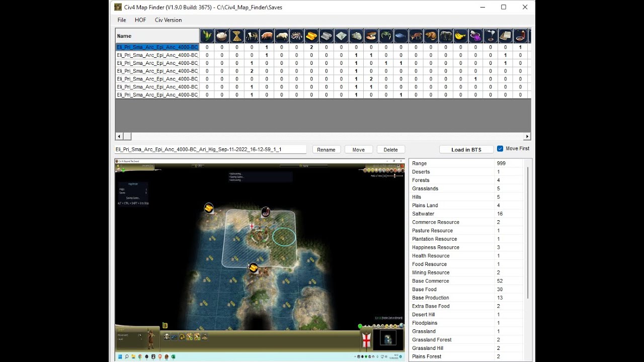This screenshot has height=362, width=644.
Task: Click the Forests property label
Action: [421, 180]
